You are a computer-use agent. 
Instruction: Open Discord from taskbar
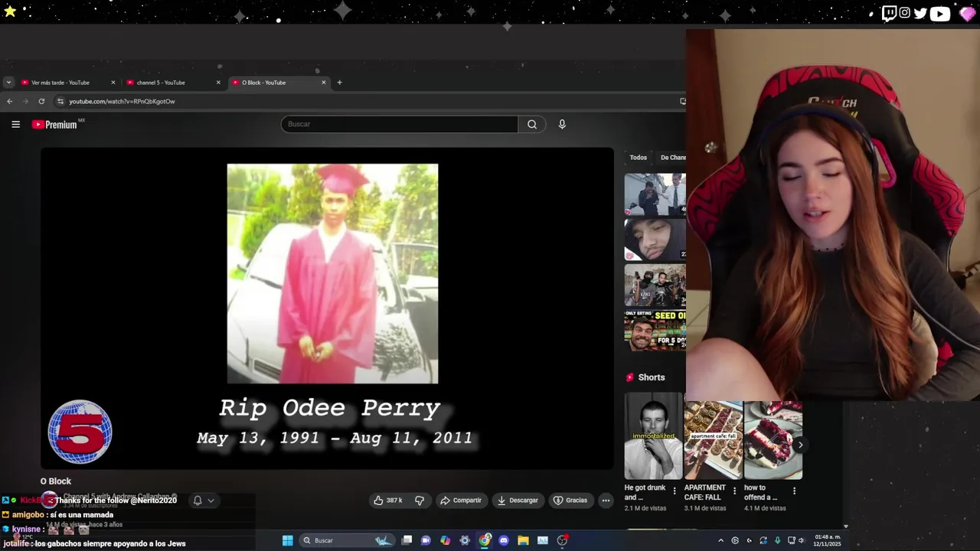504,540
